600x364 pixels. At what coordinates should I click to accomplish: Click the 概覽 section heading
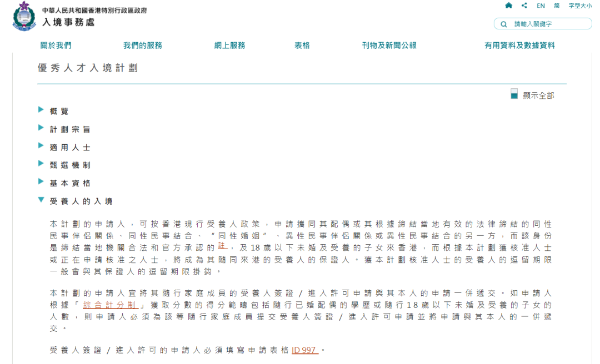(x=59, y=112)
